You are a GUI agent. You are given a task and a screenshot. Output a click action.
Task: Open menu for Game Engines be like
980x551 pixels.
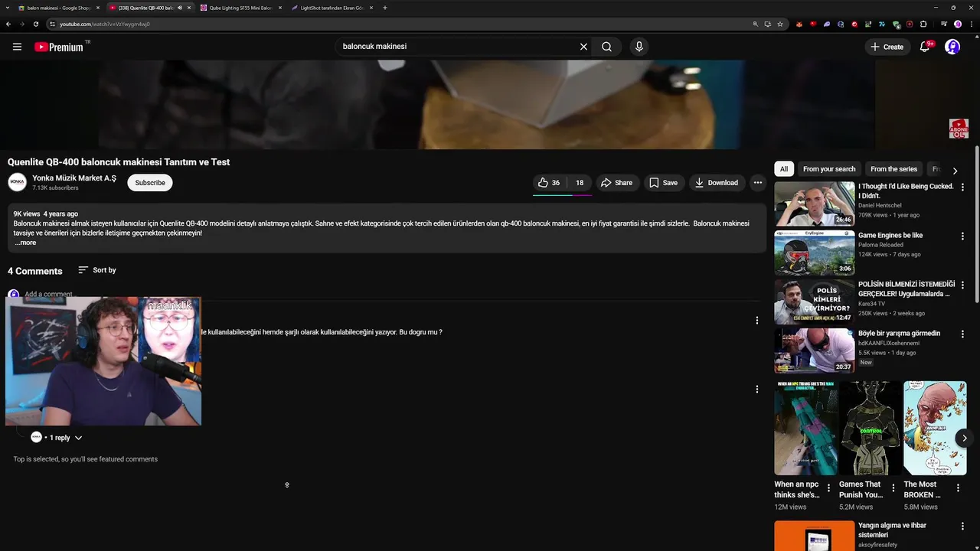click(x=962, y=236)
